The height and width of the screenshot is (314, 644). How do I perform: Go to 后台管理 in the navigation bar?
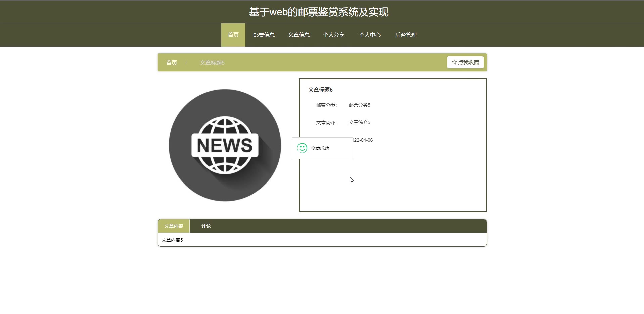pyautogui.click(x=406, y=35)
